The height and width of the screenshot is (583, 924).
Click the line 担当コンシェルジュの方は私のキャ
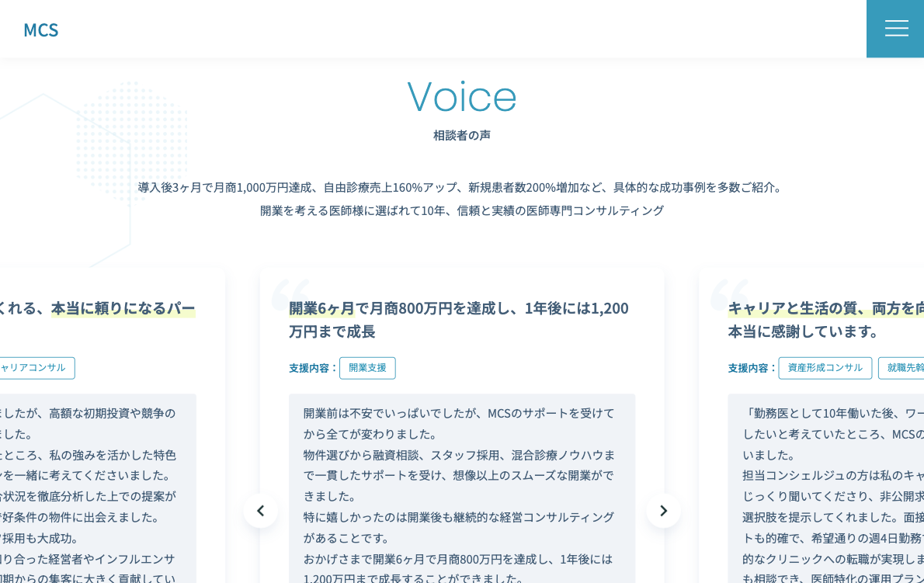click(832, 475)
